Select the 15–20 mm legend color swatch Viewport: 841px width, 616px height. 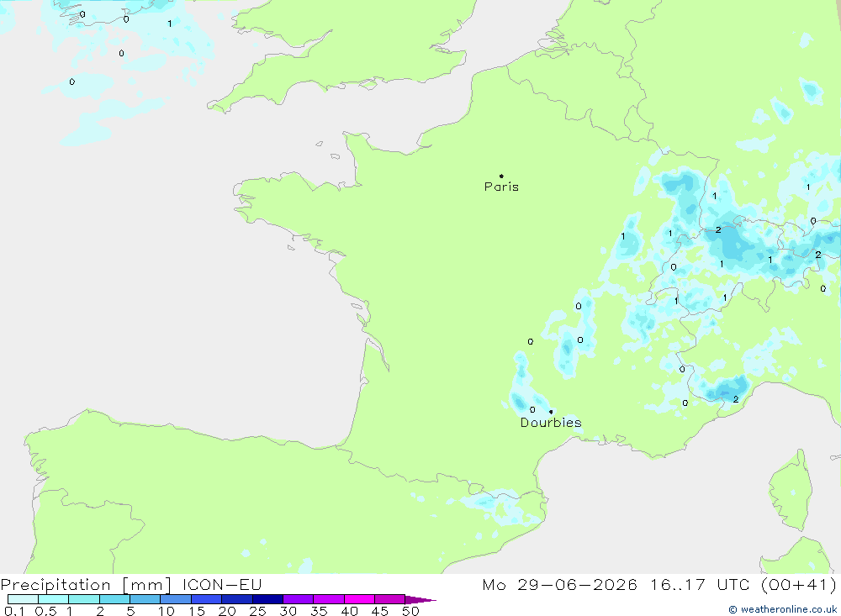(x=207, y=599)
